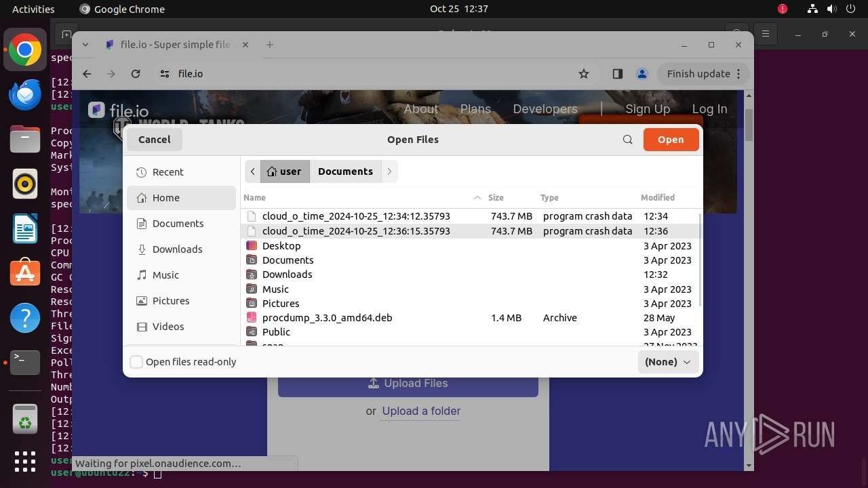The height and width of the screenshot is (488, 868).
Task: Open Chrome side panel icon
Action: coord(617,74)
